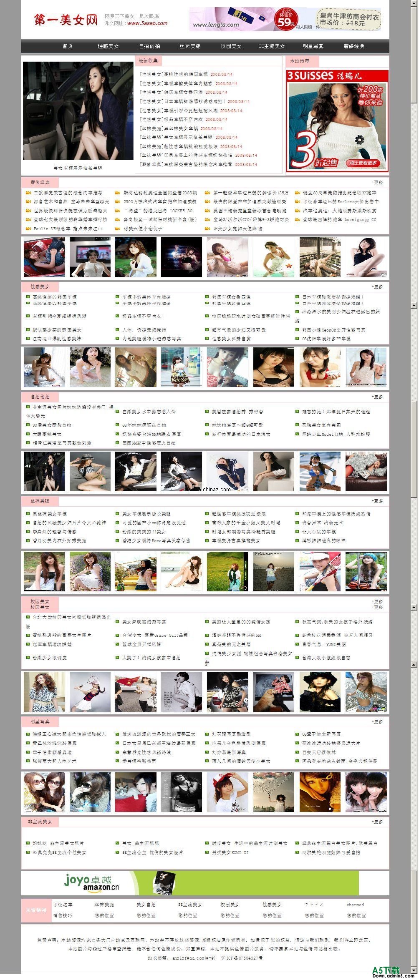Viewport: 419px width, 980px height.
Task: Open the 明星写真 nav menu item
Action: click(313, 46)
